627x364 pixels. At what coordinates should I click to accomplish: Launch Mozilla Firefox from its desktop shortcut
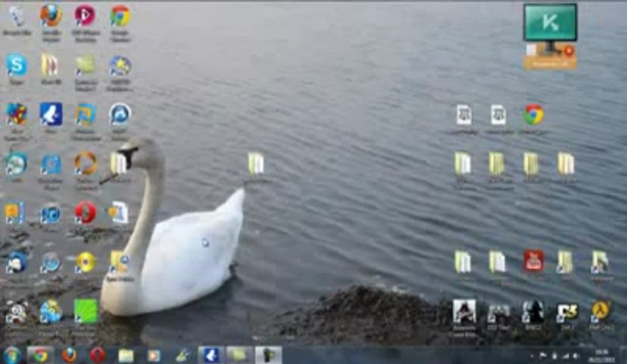[51, 15]
